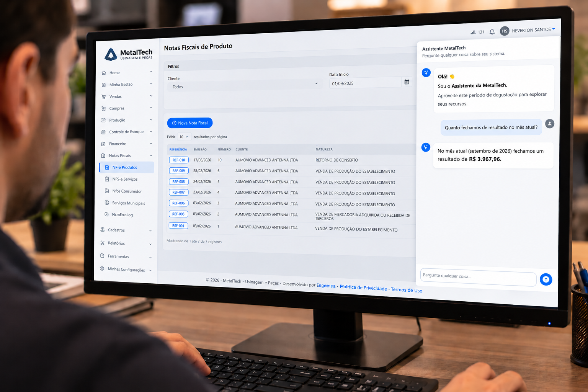
Task: Click the Home sidebar icon
Action: (x=104, y=73)
